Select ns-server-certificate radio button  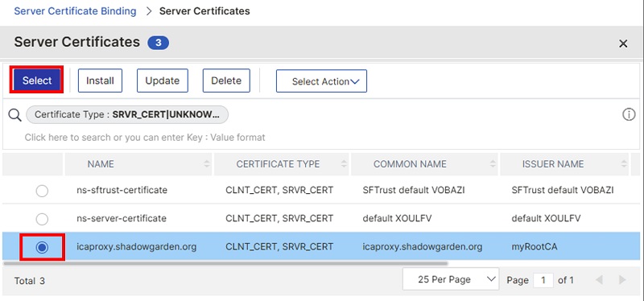[42, 219]
